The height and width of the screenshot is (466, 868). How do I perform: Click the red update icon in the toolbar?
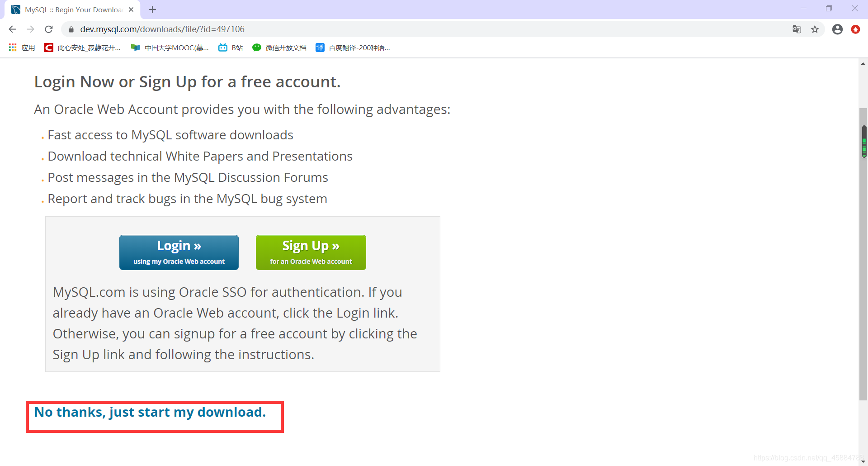click(855, 29)
